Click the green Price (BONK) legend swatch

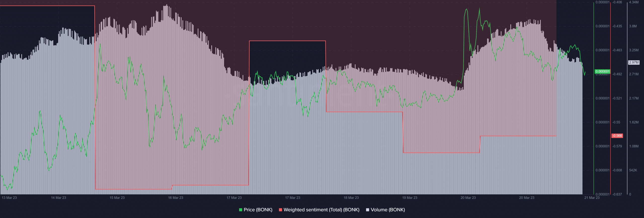(x=240, y=210)
